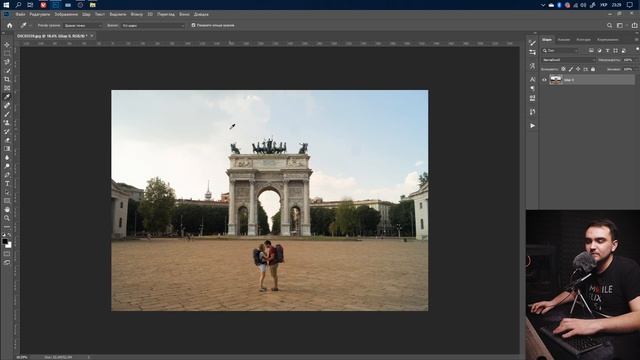Open the Редагувати menu
This screenshot has height=360, width=640.
click(x=40, y=14)
